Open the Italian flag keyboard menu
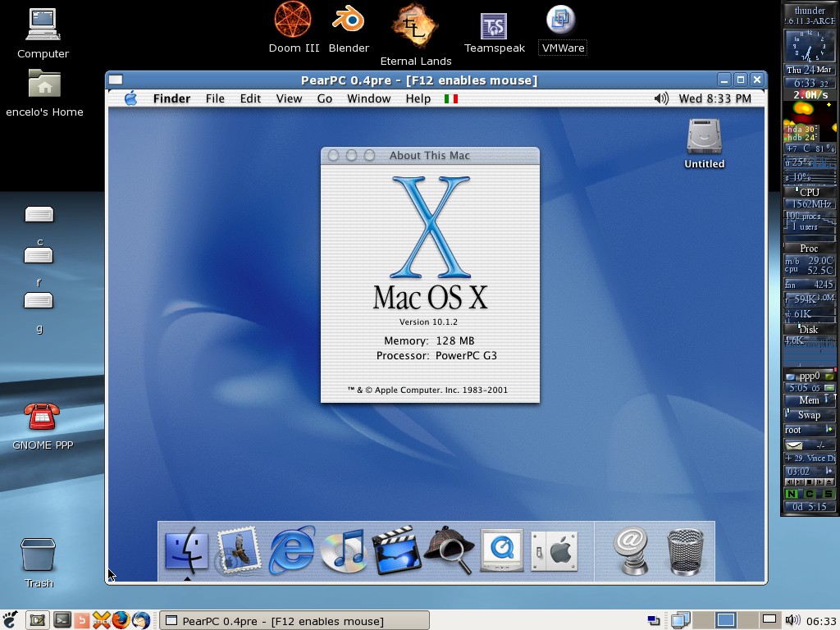Screen dimensions: 840x630 (451, 98)
